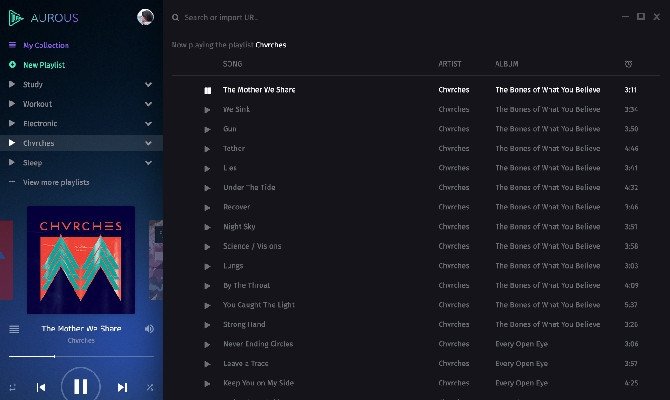The width and height of the screenshot is (670, 400).
Task: Play the Electronic playlist with its triangle icon
Action: (12, 124)
